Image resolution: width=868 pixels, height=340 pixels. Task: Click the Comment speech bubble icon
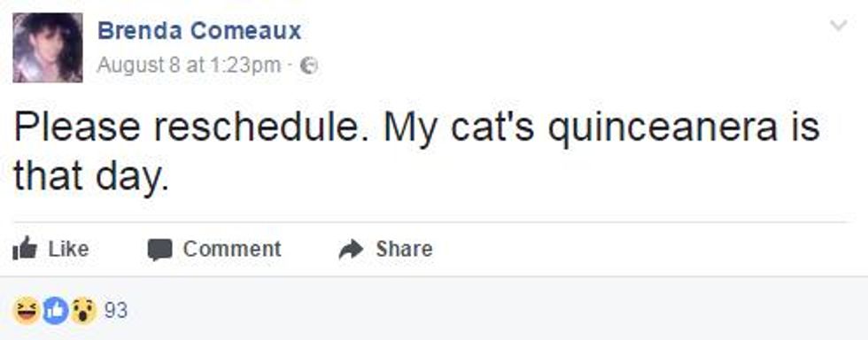(x=160, y=250)
